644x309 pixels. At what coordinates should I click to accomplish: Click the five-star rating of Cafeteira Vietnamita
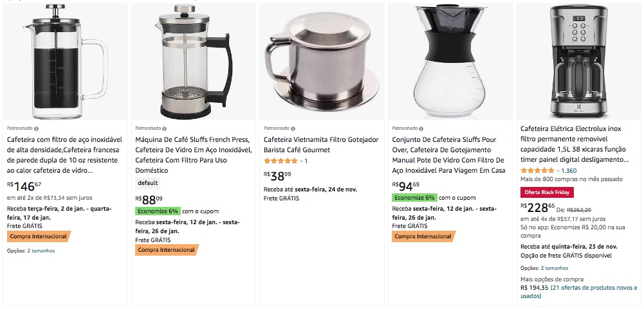[x=281, y=161]
